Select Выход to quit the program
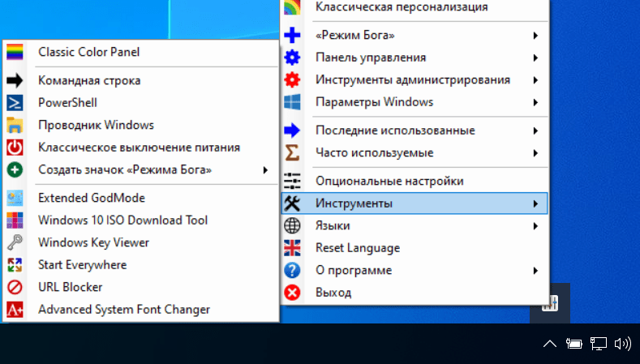Image resolution: width=640 pixels, height=364 pixels. click(x=414, y=293)
